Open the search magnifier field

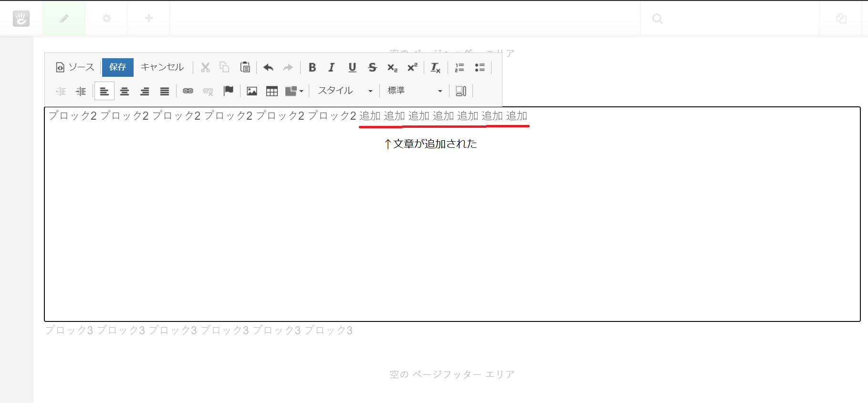point(658,19)
